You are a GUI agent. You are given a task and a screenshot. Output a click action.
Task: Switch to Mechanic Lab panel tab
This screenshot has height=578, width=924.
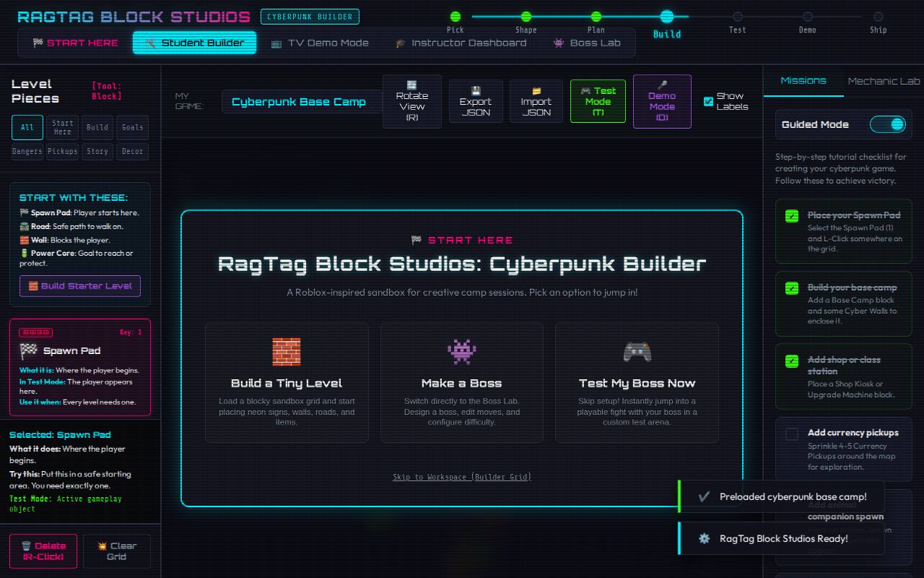(x=884, y=81)
